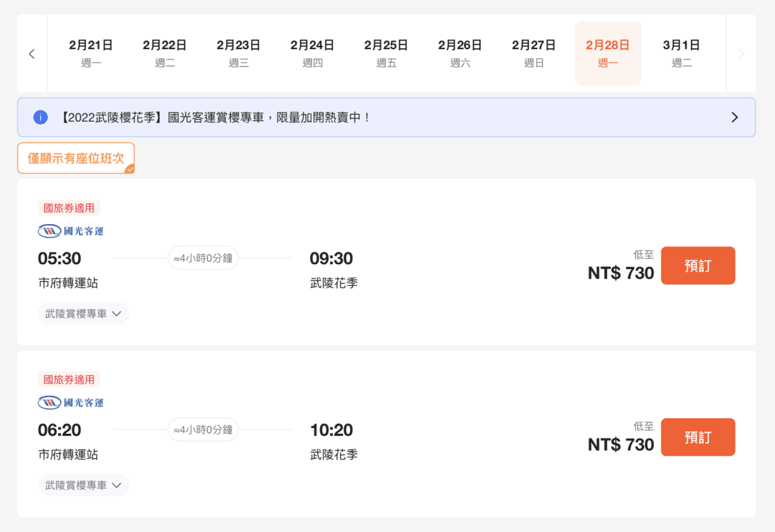Click Kuo-Kuang logo on 06:20 trip
Screen dimensions: 775x532
click(x=70, y=403)
